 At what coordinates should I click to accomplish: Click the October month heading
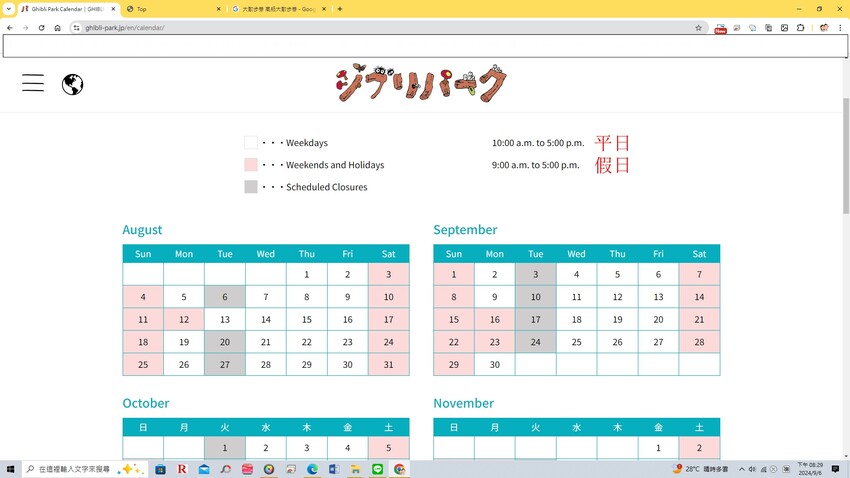(146, 403)
